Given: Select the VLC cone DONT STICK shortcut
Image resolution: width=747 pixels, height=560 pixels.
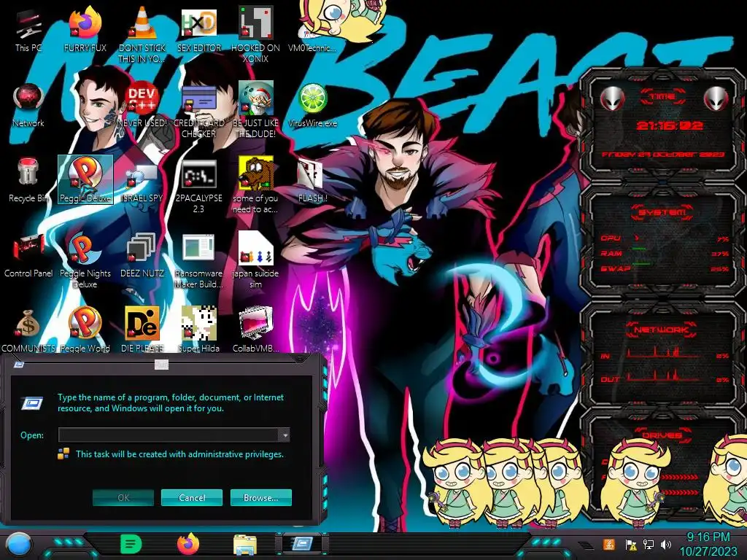Looking at the screenshot, I should [142, 34].
